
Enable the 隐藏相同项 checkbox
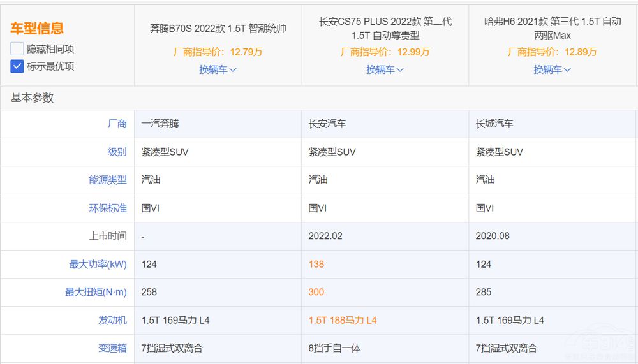(x=17, y=48)
